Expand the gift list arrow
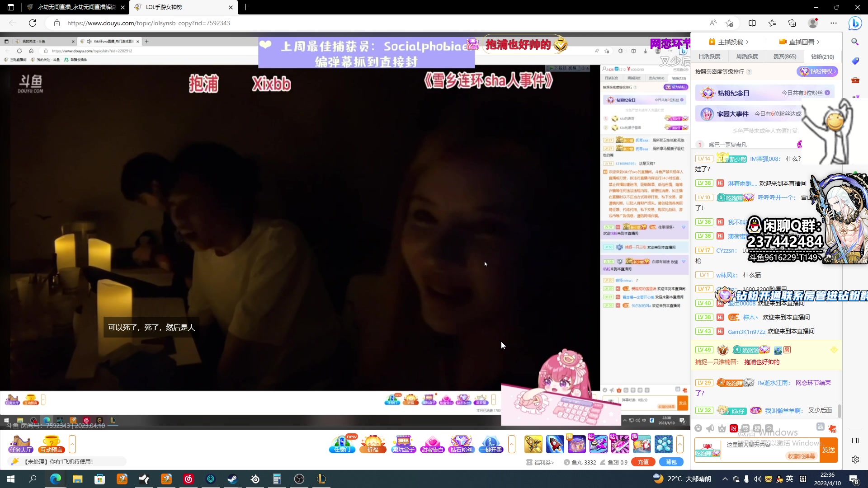 pos(680,444)
